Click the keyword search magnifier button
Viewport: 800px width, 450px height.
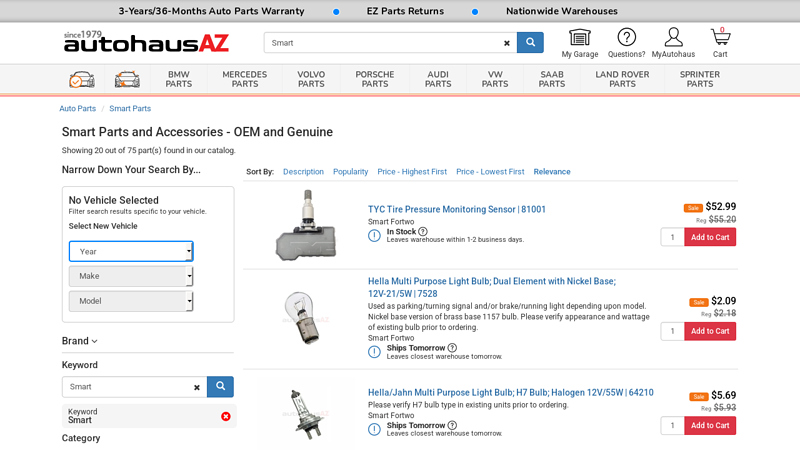[220, 386]
